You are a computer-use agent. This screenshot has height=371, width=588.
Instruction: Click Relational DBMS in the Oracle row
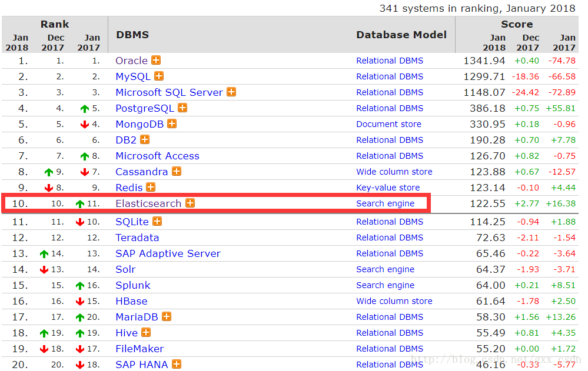(390, 61)
